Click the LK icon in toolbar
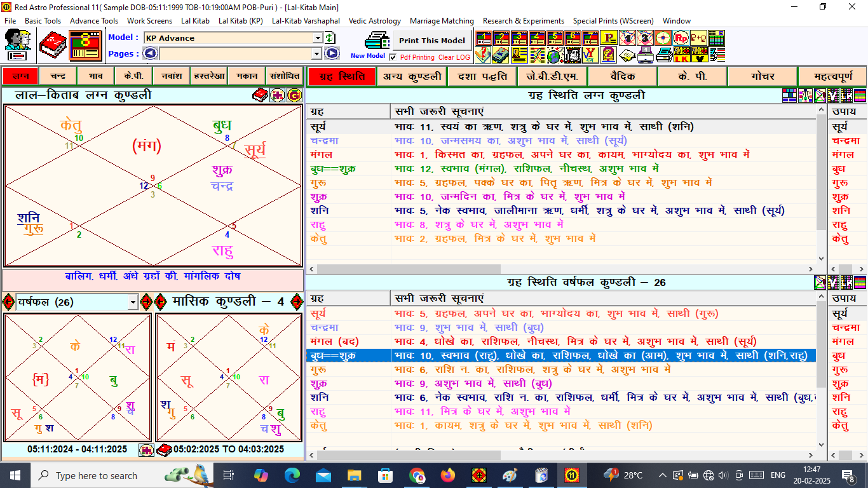 (x=681, y=55)
